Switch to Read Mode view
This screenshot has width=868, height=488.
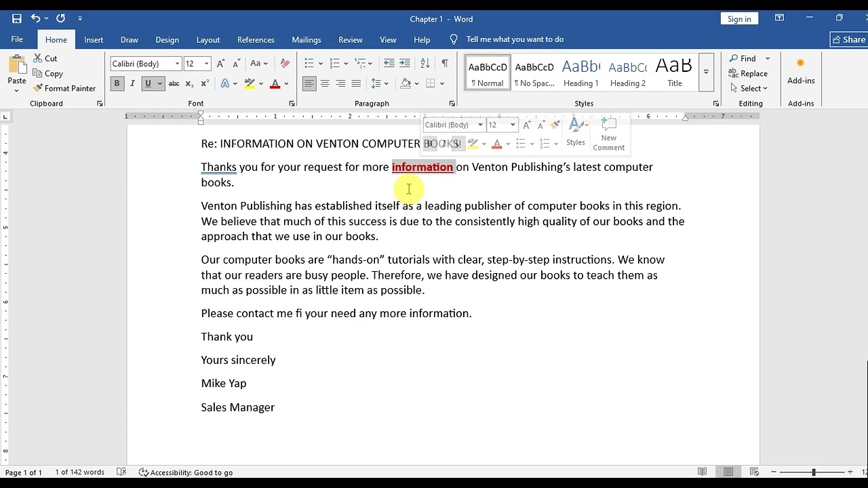[x=703, y=472]
